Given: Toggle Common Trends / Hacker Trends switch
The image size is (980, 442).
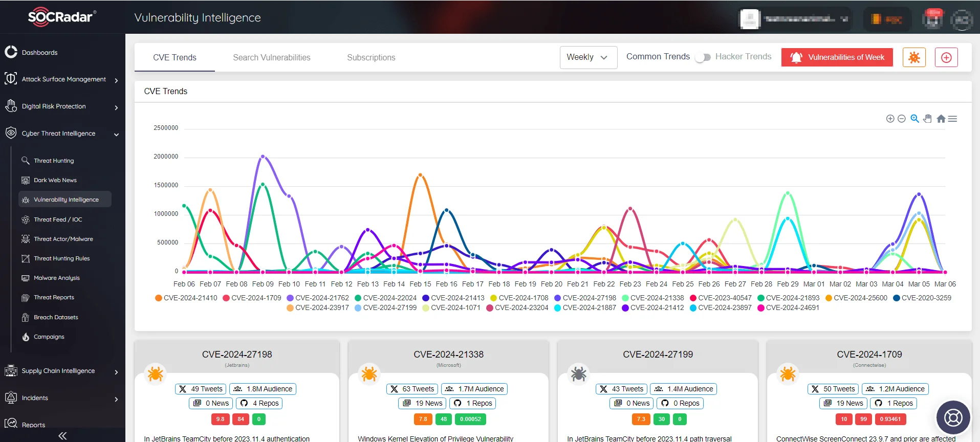Looking at the screenshot, I should click(x=703, y=57).
